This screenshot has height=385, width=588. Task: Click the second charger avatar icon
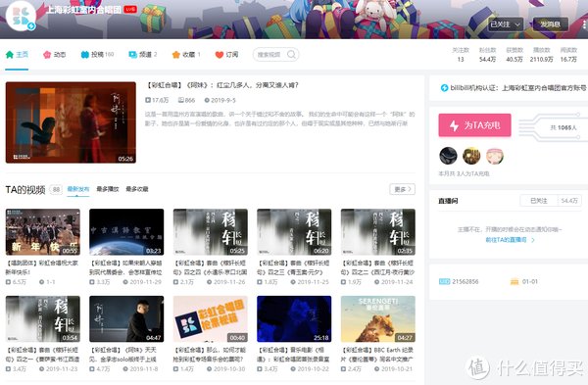(471, 156)
